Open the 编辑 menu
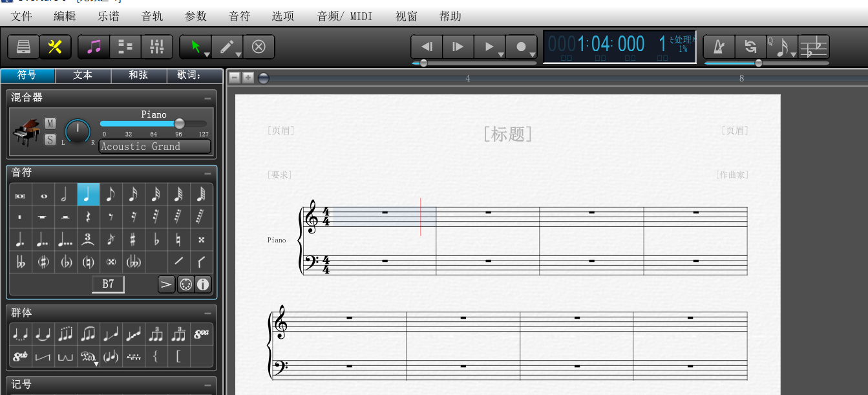The height and width of the screenshot is (395, 868). [x=65, y=16]
